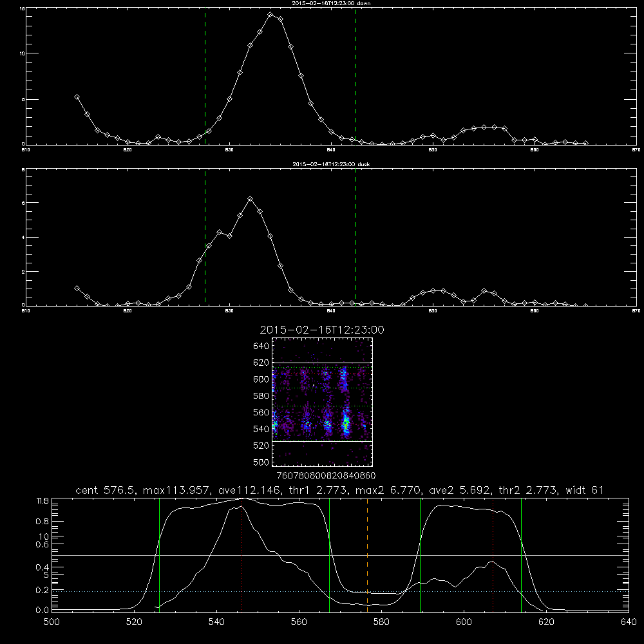Click the left green dashed line in dawn plot
The image size is (644, 644).
pos(205,77)
